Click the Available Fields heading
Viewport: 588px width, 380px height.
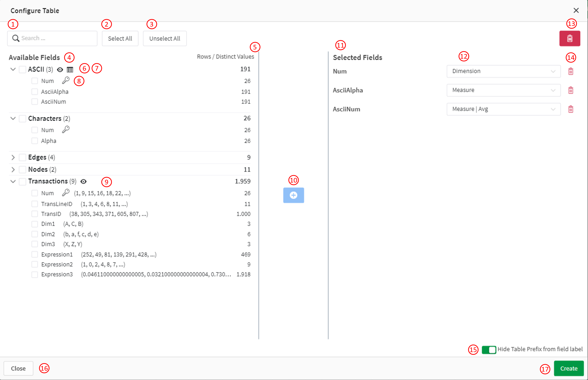pos(34,57)
